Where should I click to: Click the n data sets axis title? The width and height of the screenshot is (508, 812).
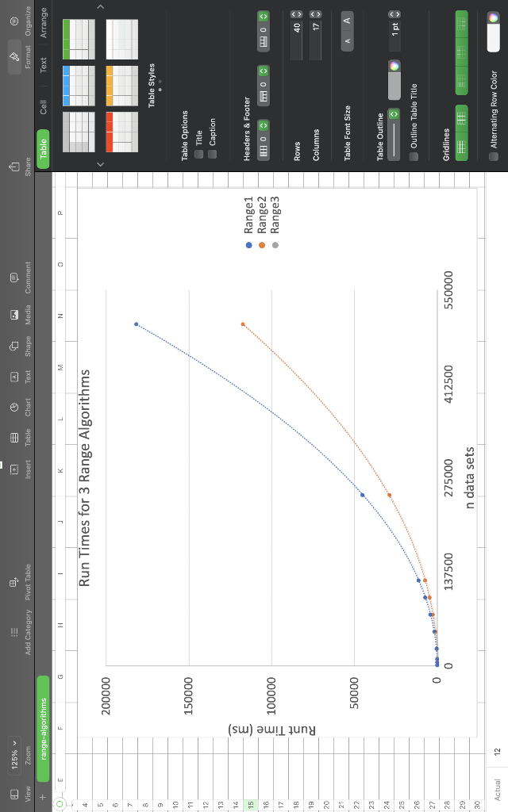[470, 478]
